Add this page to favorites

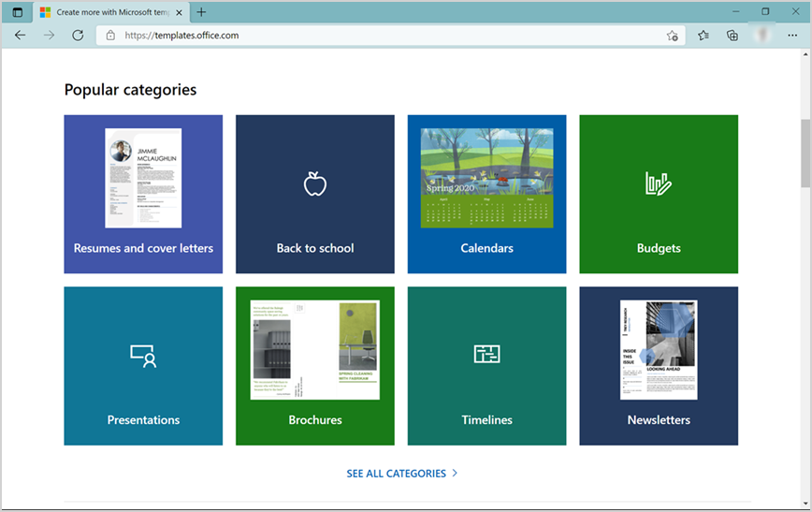(672, 36)
